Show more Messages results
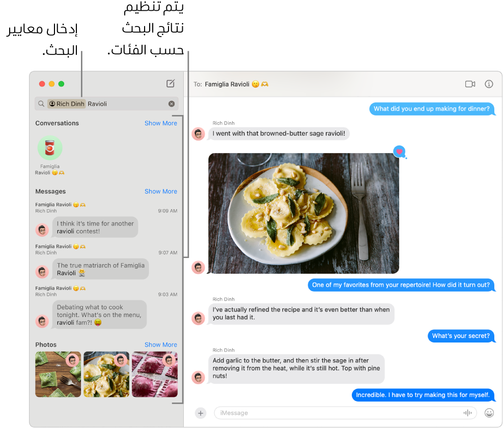 click(x=161, y=191)
